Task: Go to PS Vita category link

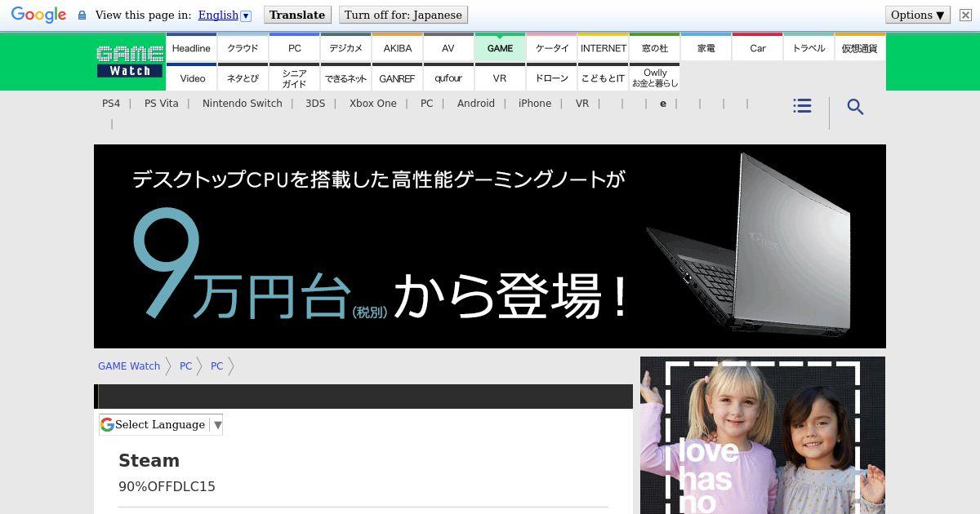Action: click(x=161, y=104)
